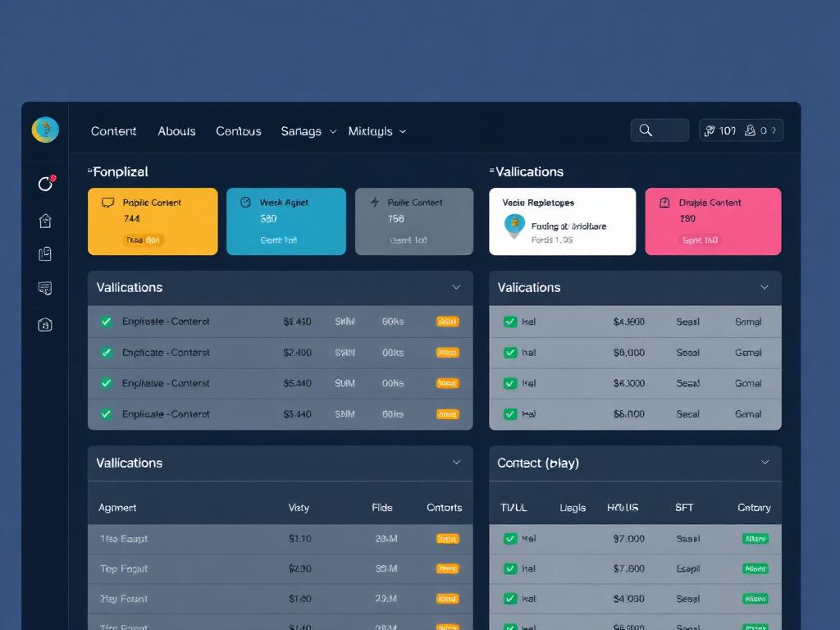The width and height of the screenshot is (840, 630).
Task: Open the documents icon in the left sidebar
Action: (x=45, y=254)
